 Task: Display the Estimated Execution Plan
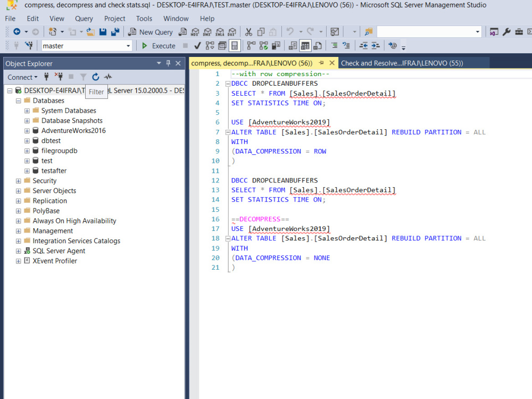click(x=210, y=45)
